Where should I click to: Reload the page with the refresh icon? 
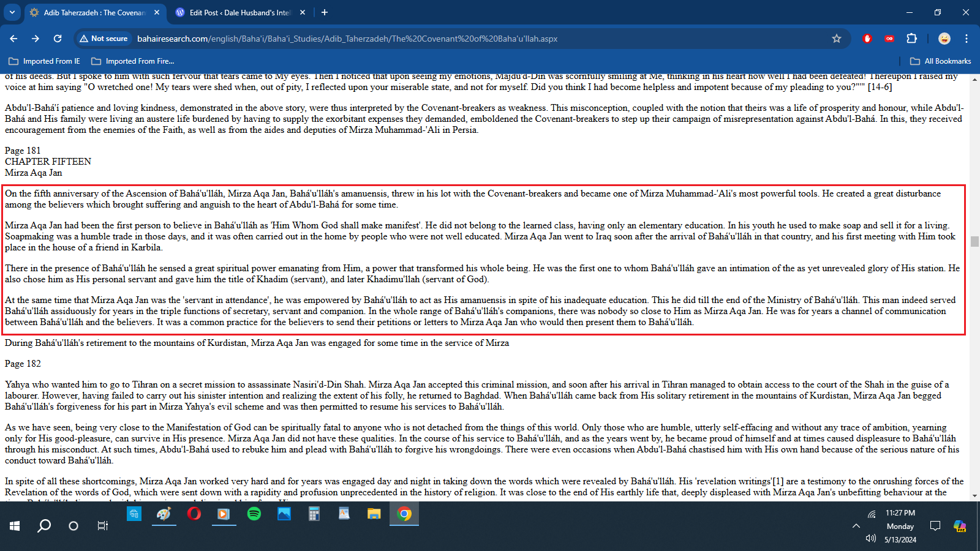click(58, 39)
